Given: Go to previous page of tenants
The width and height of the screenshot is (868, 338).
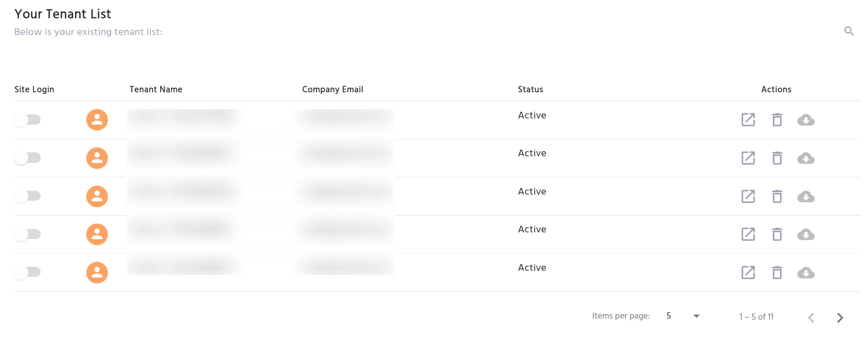Looking at the screenshot, I should click(x=811, y=317).
